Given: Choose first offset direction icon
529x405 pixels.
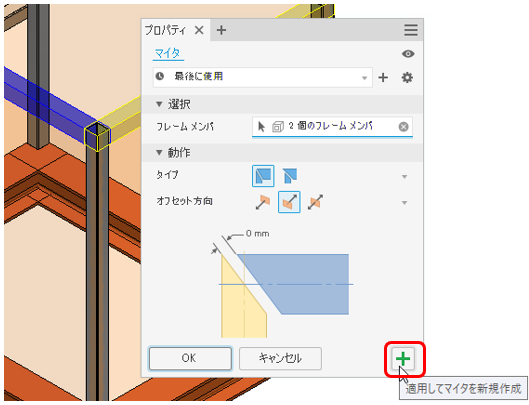Looking at the screenshot, I should tap(263, 202).
